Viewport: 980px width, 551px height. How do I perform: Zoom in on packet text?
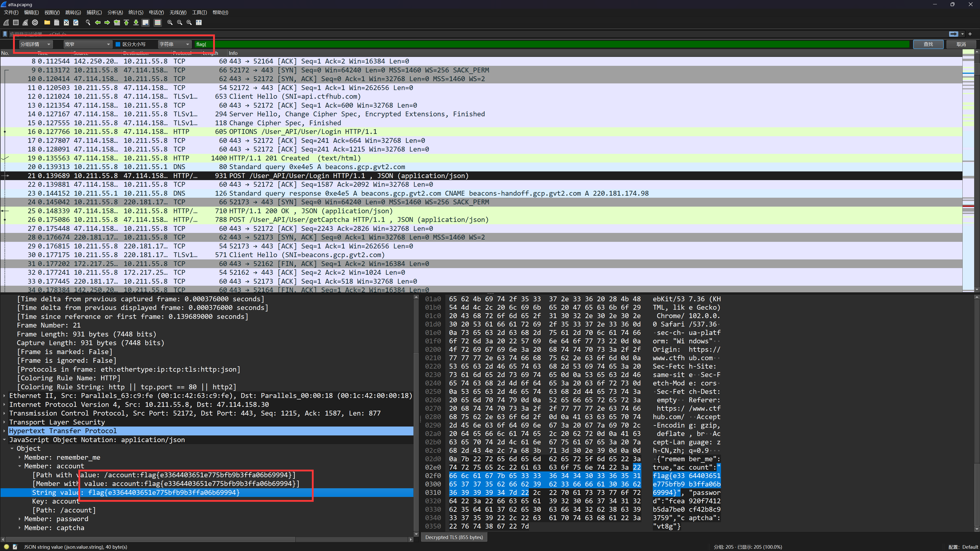(x=170, y=22)
